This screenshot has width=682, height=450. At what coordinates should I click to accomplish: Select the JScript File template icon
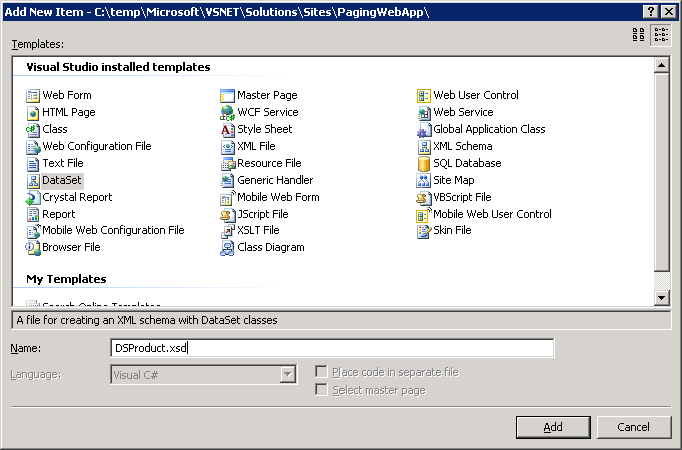click(x=227, y=214)
